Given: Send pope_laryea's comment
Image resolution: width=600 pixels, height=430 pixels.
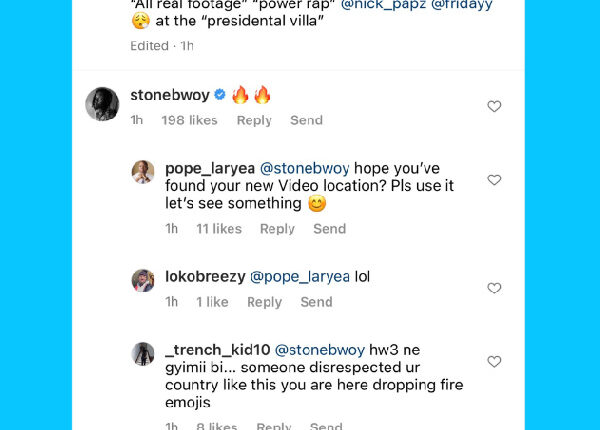Looking at the screenshot, I should [329, 229].
